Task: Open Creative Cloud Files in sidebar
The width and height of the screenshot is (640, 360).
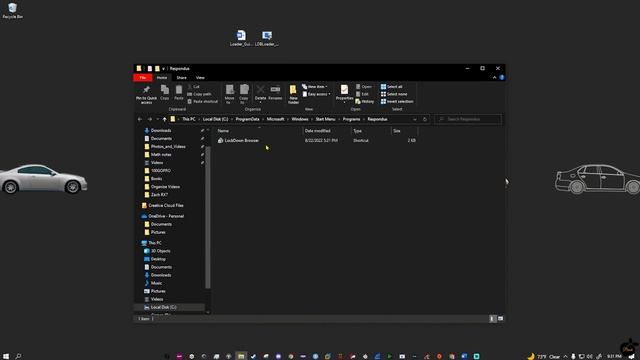Action: click(166, 205)
